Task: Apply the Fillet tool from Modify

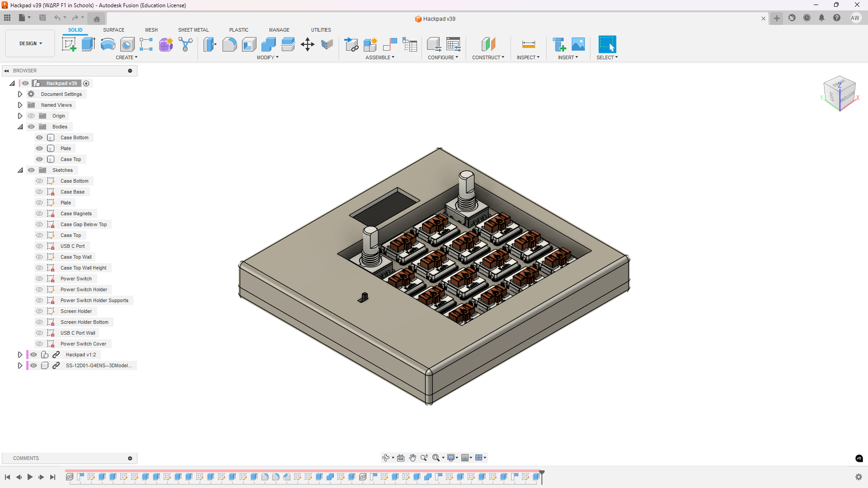Action: tap(230, 44)
